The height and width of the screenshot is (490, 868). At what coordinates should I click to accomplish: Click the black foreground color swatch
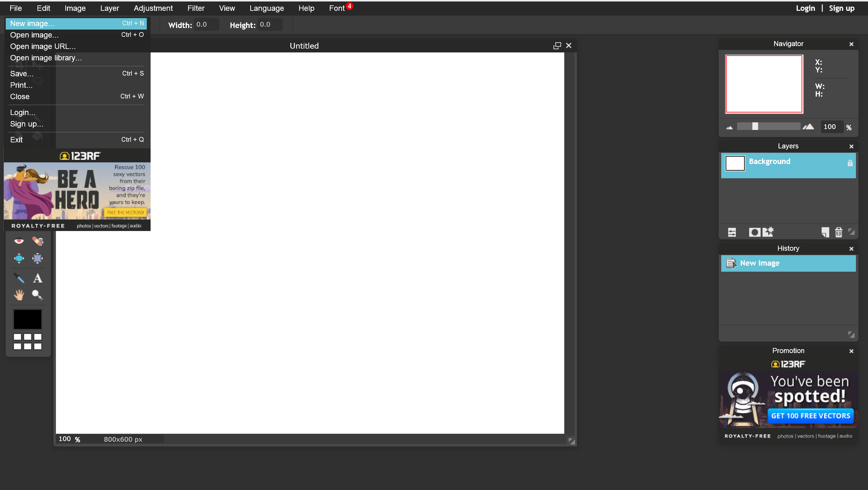tap(28, 319)
